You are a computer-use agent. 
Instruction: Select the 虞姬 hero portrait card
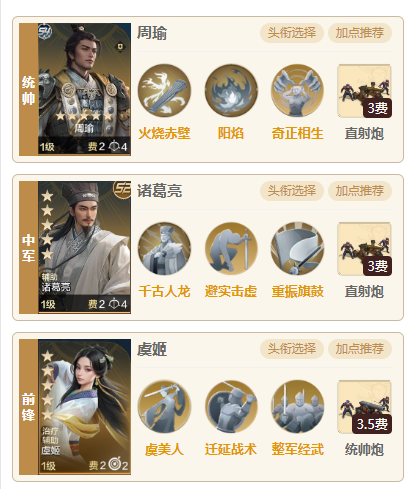point(84,407)
